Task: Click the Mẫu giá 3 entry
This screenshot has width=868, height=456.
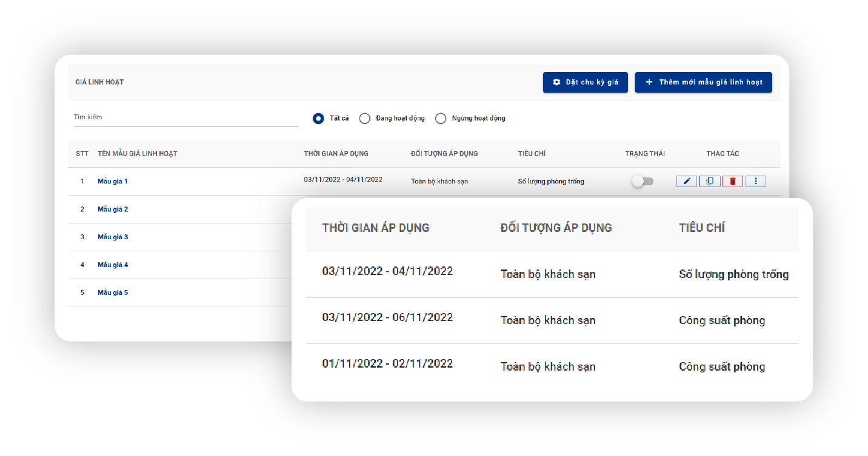Action: tap(113, 237)
